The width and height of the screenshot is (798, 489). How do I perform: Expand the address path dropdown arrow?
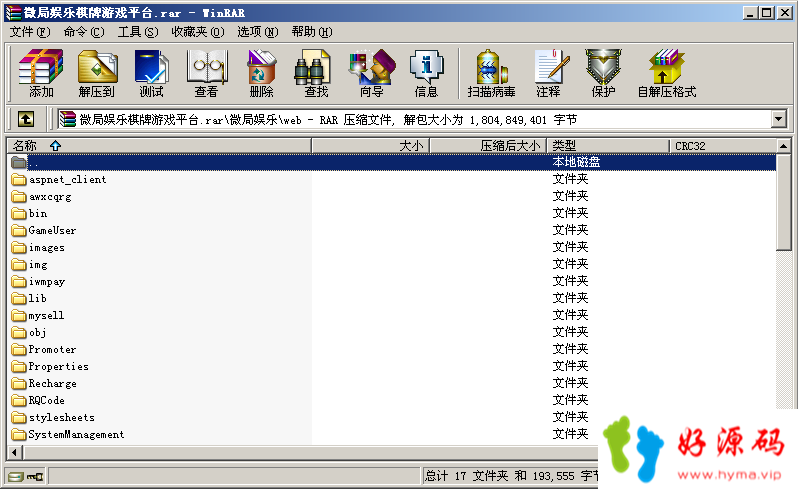[x=778, y=120]
